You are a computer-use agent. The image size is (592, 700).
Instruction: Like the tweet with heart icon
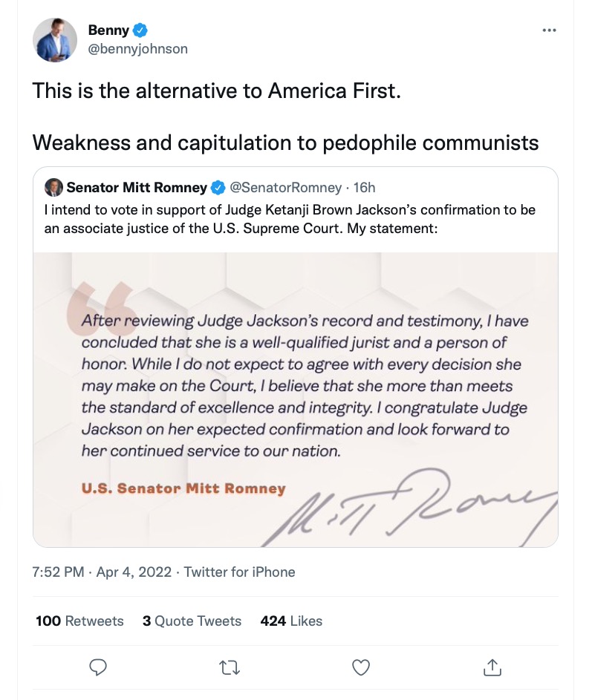pyautogui.click(x=361, y=667)
